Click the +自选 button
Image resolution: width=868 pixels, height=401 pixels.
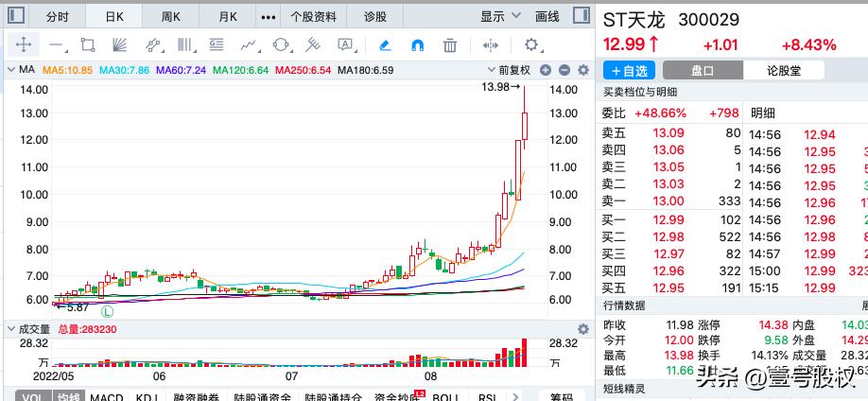(x=629, y=70)
